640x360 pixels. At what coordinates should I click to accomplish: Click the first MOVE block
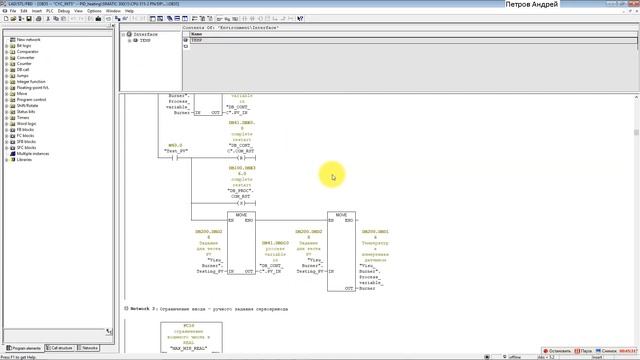241,243
